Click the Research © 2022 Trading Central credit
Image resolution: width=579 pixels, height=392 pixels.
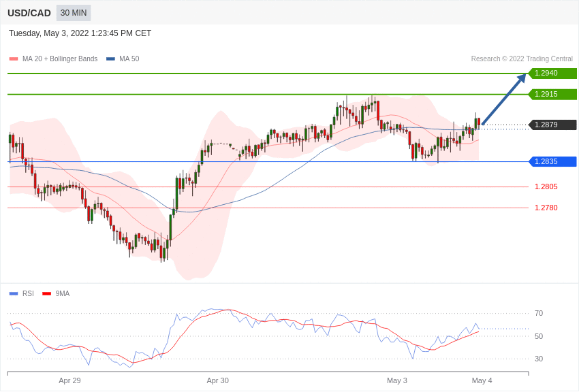(x=522, y=59)
